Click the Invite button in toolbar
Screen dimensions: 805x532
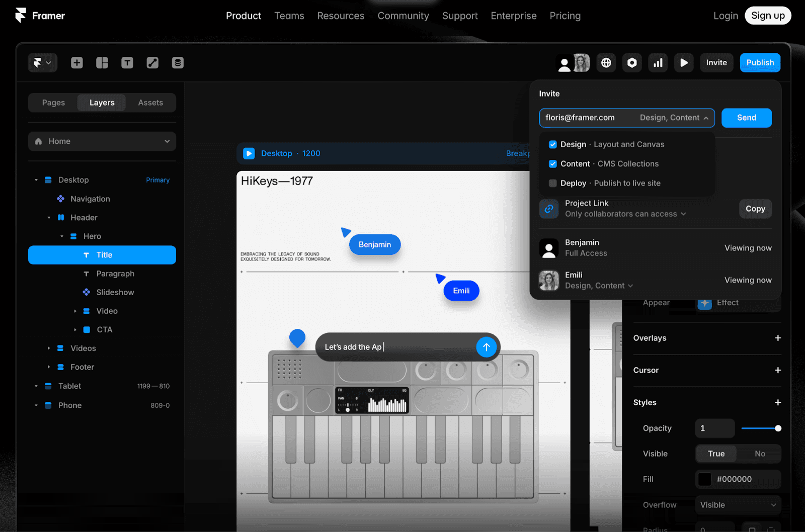(716, 63)
